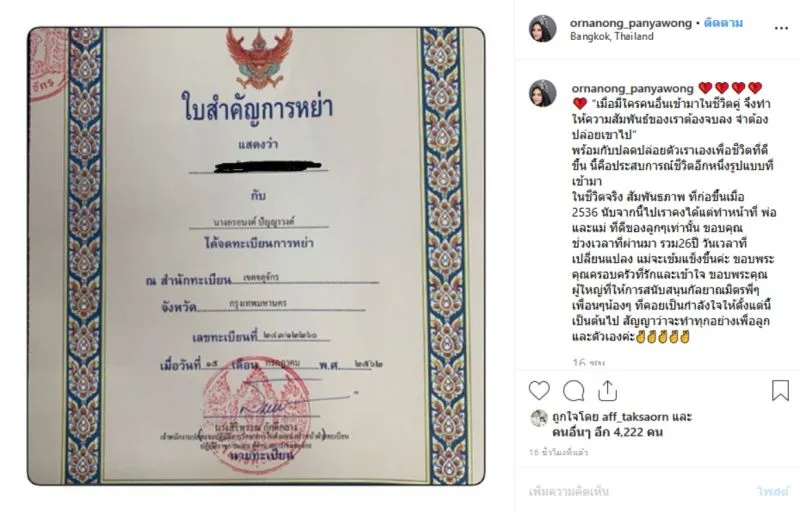Click the ornanong_panyawong username in the header
Image resolution: width=800 pixels, height=513 pixels.
tap(631, 23)
